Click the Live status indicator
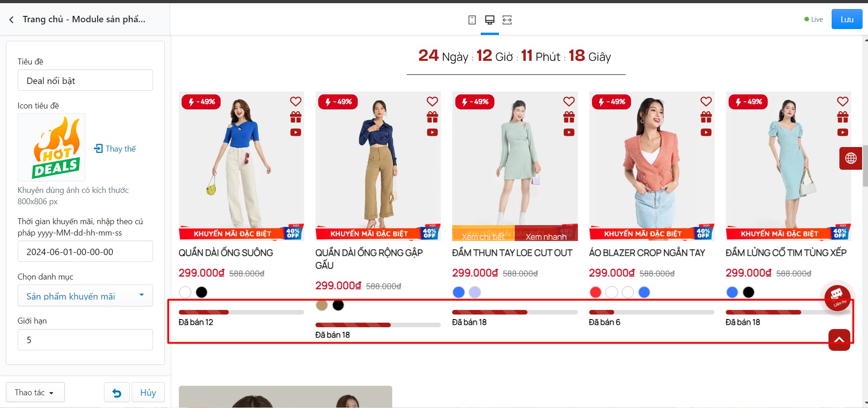Screen dimensions: 868x408 tap(814, 20)
